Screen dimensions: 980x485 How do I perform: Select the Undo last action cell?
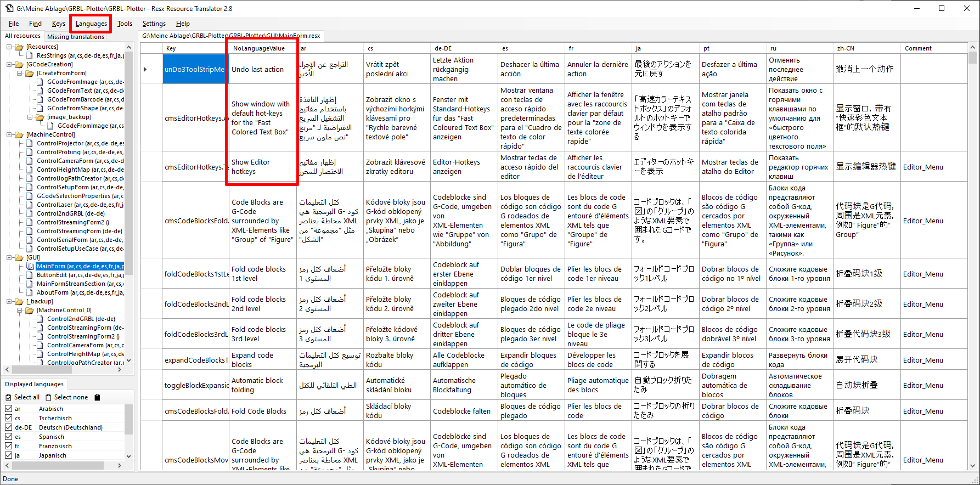(x=262, y=70)
